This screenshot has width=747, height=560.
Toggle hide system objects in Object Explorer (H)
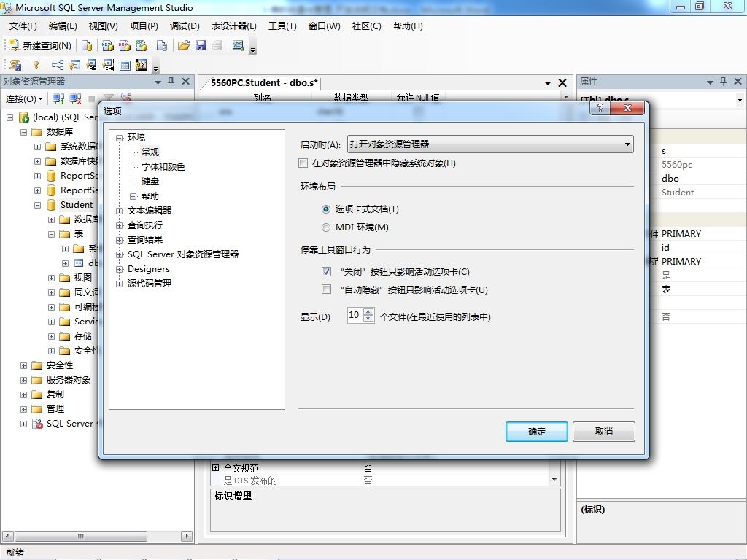click(x=303, y=163)
